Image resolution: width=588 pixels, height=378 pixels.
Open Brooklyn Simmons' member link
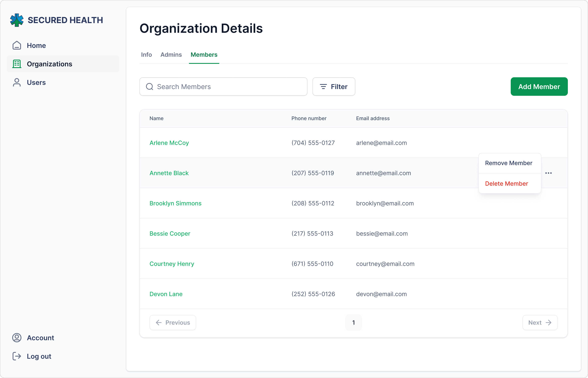coord(176,203)
